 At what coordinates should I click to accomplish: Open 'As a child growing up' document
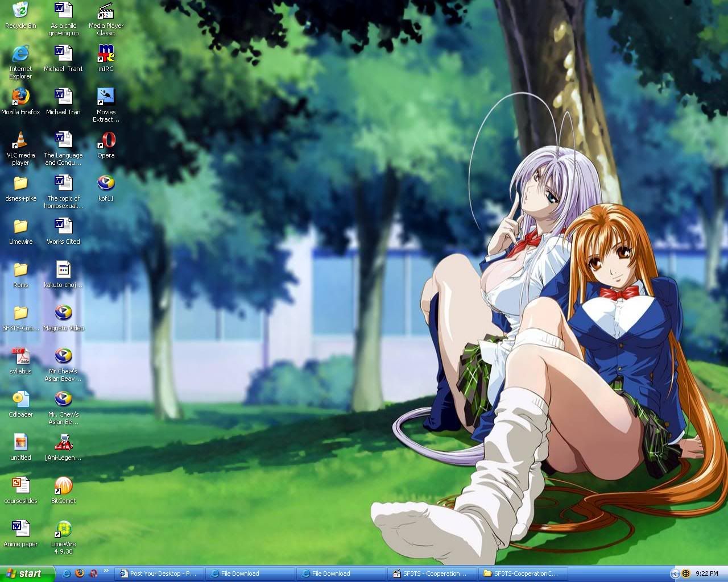[63, 19]
